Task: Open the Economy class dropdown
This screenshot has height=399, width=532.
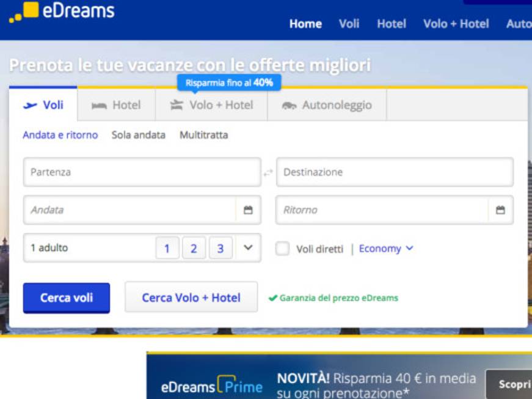Action: pyautogui.click(x=386, y=249)
